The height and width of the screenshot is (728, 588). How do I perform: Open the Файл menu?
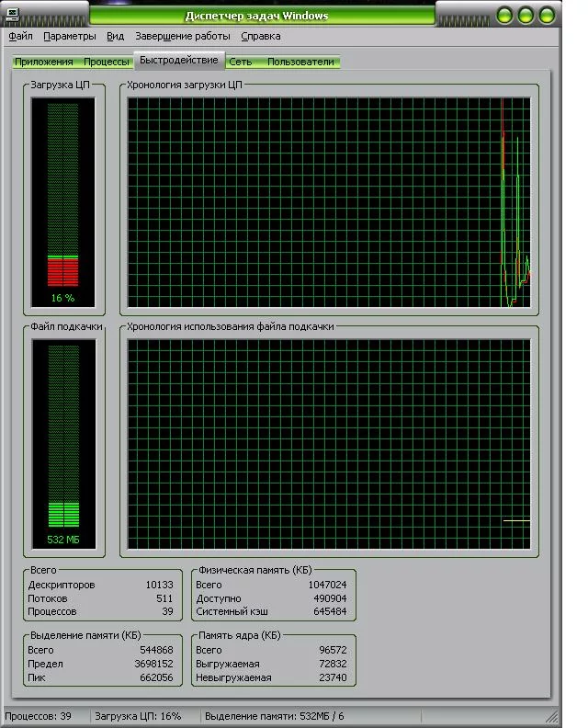click(x=20, y=36)
